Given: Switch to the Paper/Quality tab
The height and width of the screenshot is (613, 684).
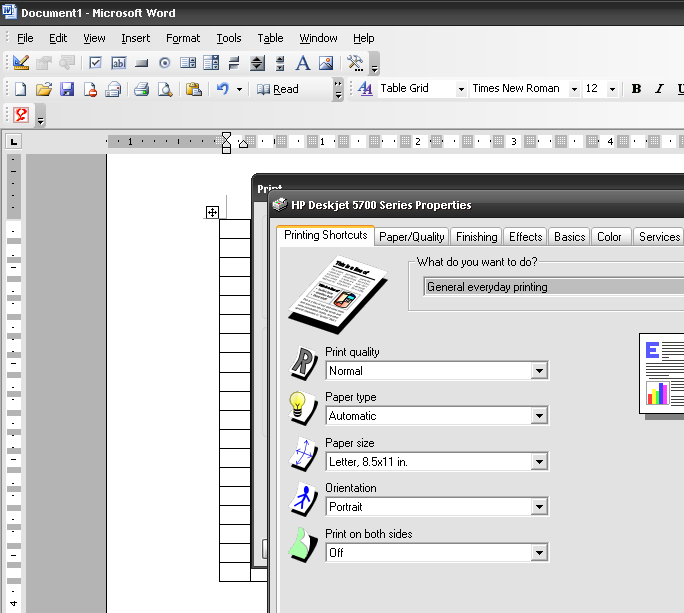Looking at the screenshot, I should click(x=412, y=237).
